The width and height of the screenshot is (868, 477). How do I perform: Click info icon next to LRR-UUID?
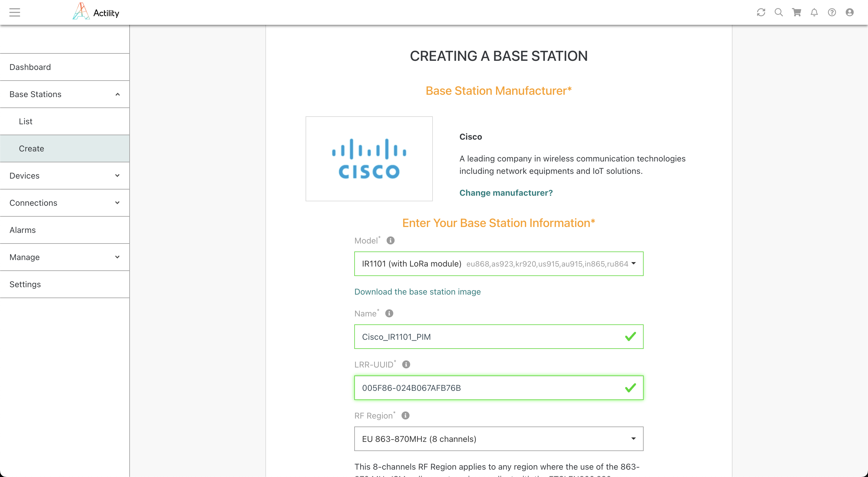(406, 365)
